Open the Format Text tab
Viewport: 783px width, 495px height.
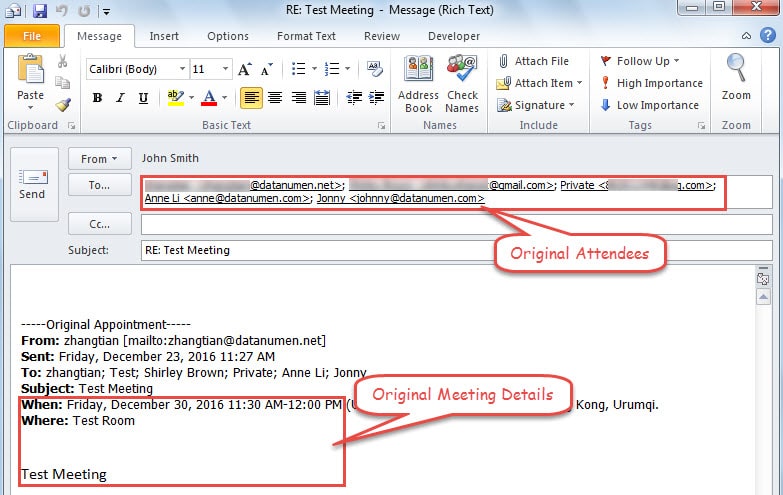click(306, 36)
